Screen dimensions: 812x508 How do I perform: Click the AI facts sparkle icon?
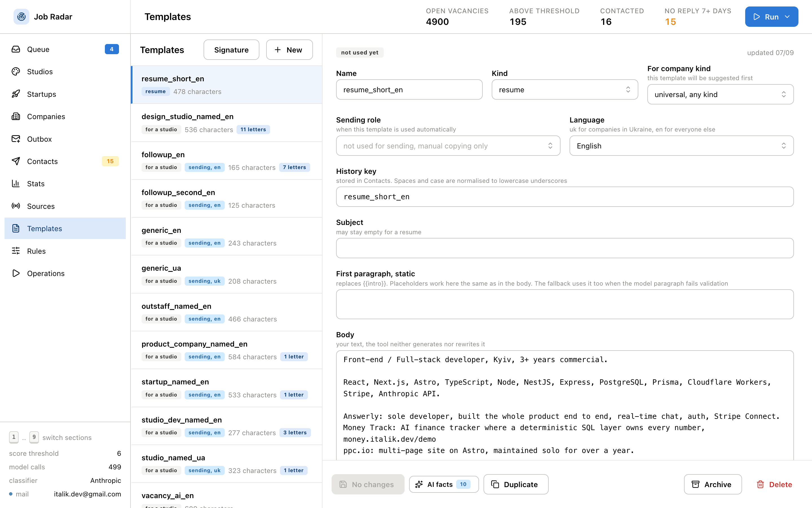click(419, 484)
